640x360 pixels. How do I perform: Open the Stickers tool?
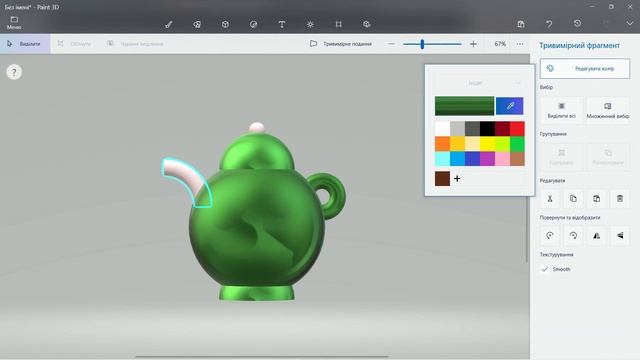(x=253, y=24)
